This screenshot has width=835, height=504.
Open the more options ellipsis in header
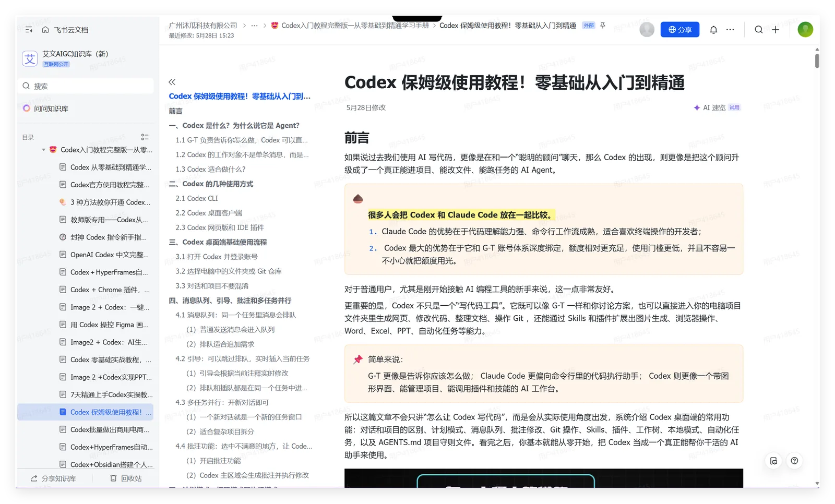coord(730,30)
